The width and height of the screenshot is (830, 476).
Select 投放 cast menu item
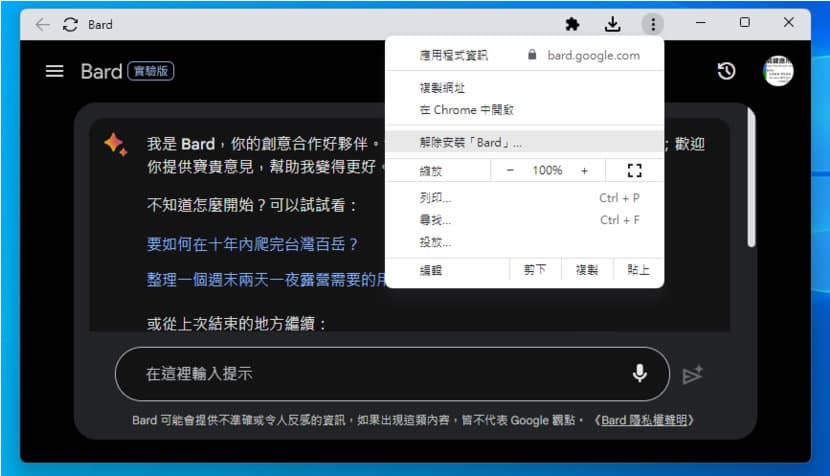(x=524, y=243)
